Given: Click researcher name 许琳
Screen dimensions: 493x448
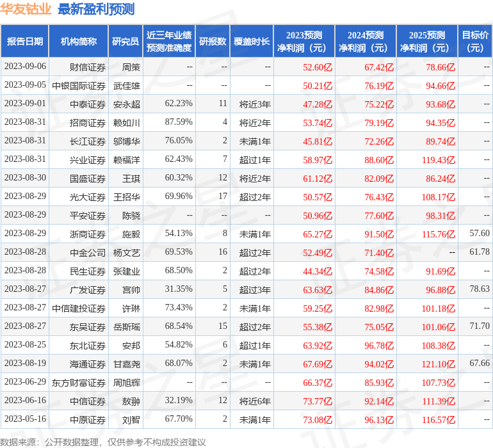Looking at the screenshot, I should tap(131, 308).
